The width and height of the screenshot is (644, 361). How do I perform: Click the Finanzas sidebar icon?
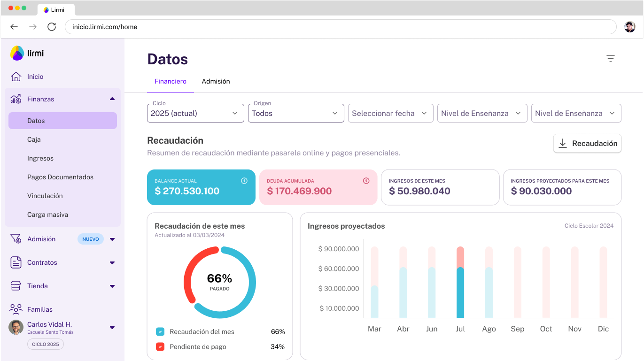click(x=16, y=99)
